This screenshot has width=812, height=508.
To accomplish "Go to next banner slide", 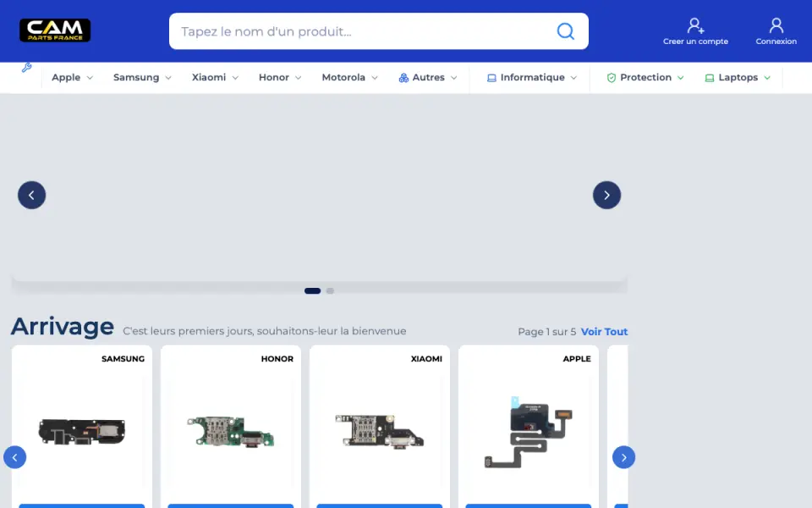I will [606, 195].
